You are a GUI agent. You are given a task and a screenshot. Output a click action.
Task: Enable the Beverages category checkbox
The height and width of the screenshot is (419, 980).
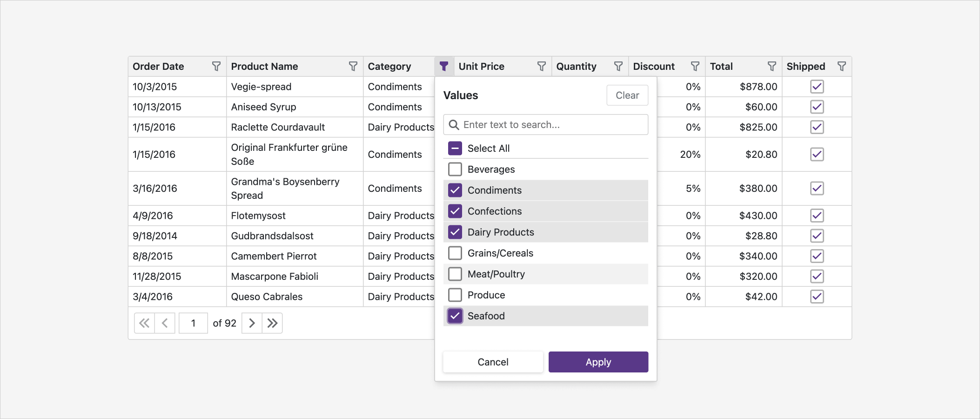455,169
